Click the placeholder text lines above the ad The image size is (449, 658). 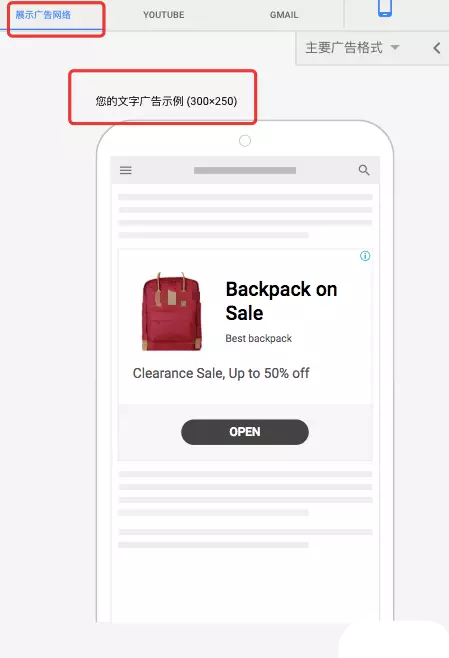245,216
